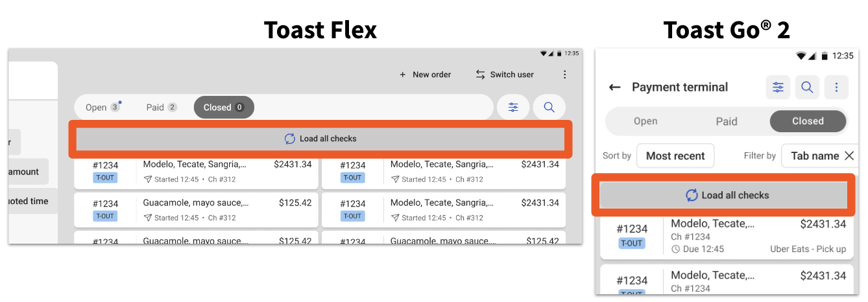Click the Switch user button
This screenshot has height=302, width=868.
pyautogui.click(x=505, y=75)
